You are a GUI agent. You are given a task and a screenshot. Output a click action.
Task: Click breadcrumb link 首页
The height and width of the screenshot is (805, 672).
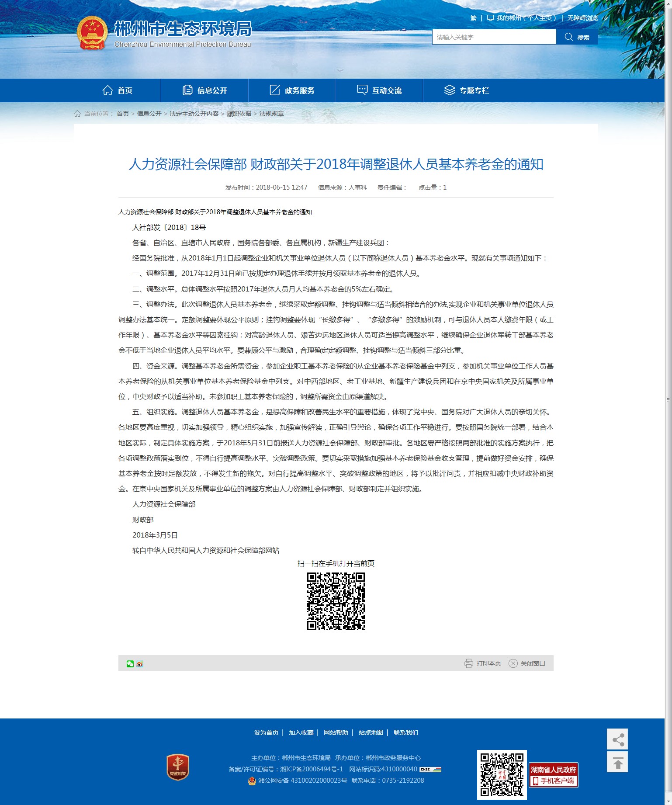click(123, 114)
